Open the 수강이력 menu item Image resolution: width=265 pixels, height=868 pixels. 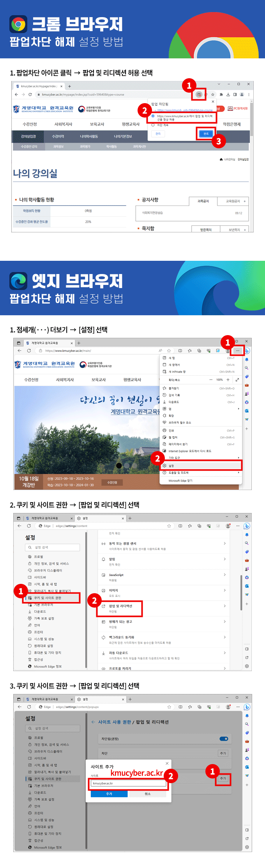(x=58, y=137)
